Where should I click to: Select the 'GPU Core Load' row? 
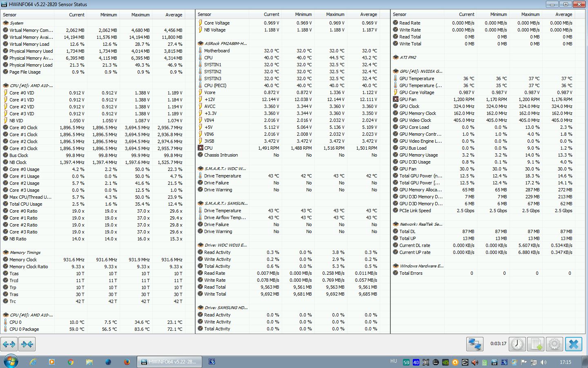tap(488, 127)
